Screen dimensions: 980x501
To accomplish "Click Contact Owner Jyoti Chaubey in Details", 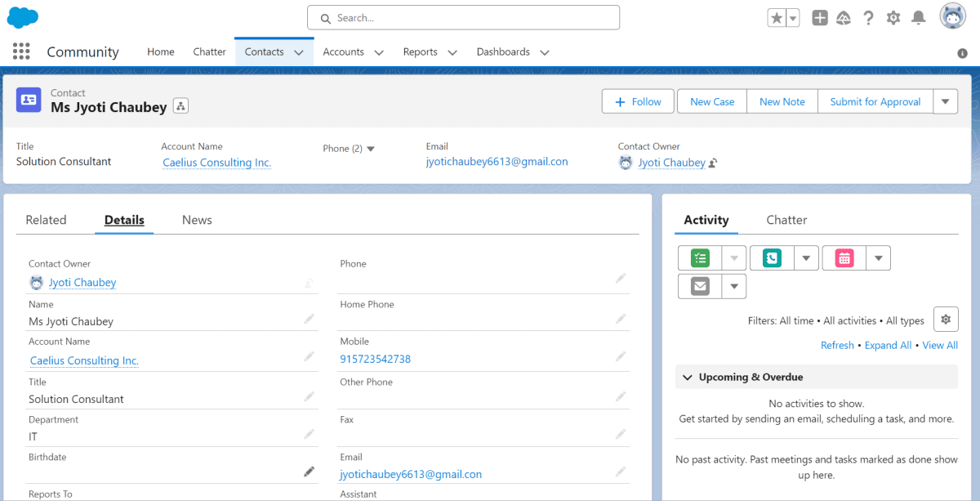I will point(82,283).
